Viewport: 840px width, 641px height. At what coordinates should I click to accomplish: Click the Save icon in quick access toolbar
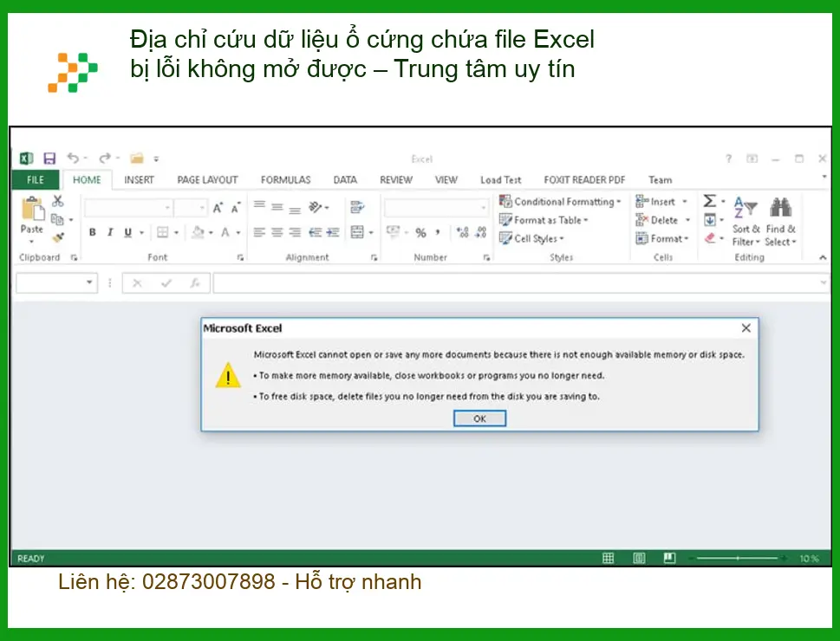click(x=49, y=158)
